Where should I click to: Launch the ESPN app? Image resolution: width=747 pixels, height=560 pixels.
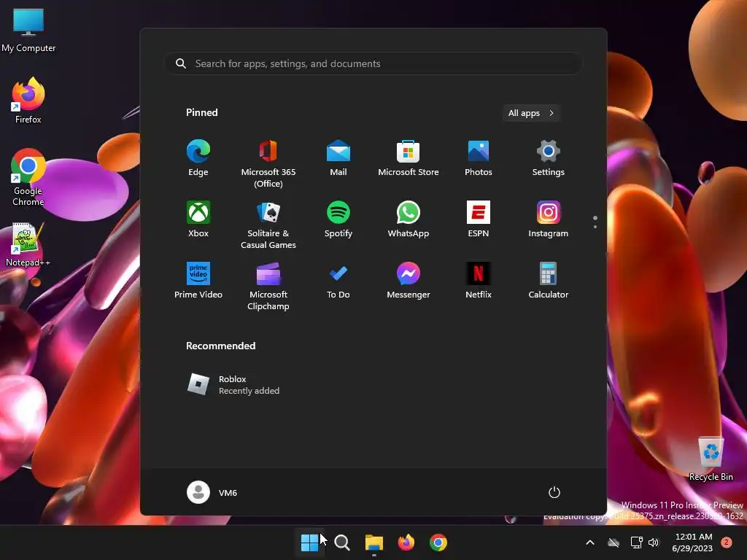[x=479, y=219]
